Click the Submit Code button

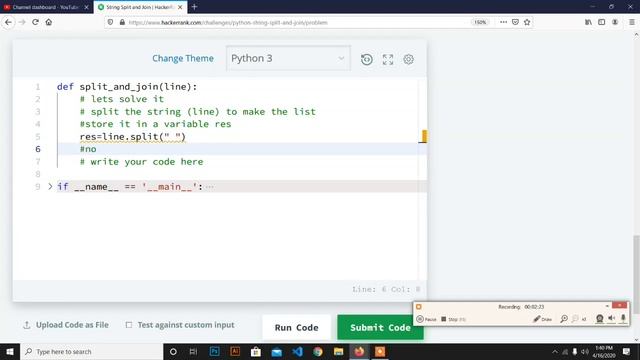[380, 327]
